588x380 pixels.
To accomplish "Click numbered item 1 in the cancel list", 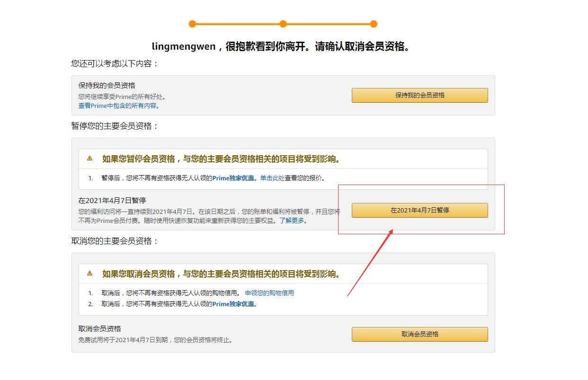I will point(90,293).
